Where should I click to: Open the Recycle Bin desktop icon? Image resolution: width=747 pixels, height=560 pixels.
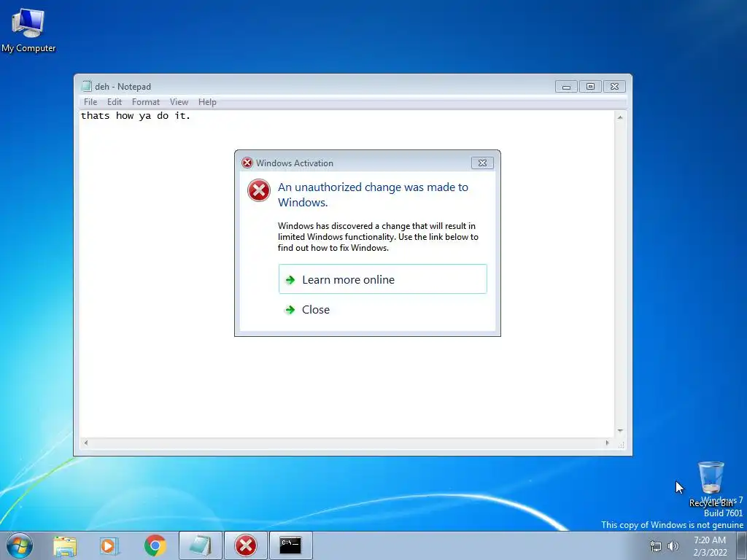(x=711, y=484)
